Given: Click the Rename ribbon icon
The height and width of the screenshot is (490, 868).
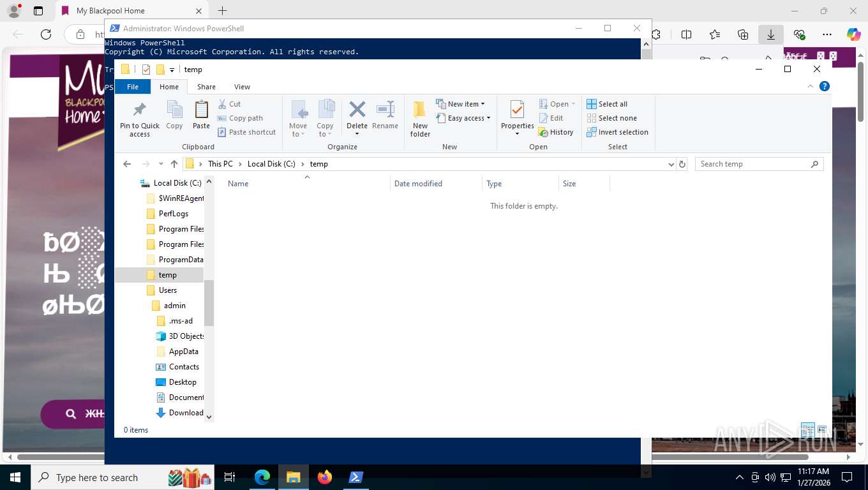Looking at the screenshot, I should coord(385,115).
